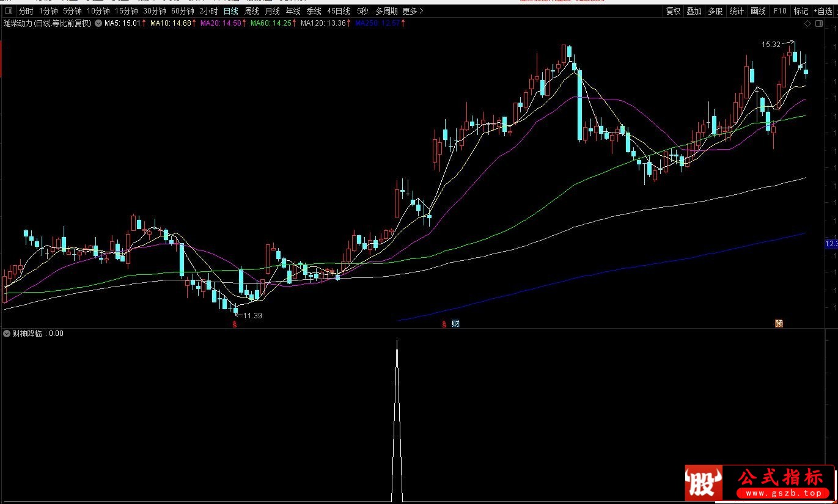Click the blue price tag on right axis

[x=831, y=244]
